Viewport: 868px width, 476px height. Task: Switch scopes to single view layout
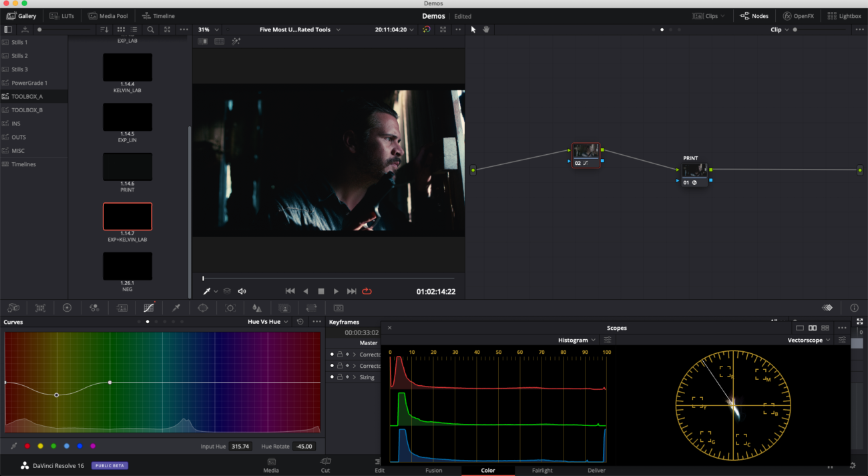800,328
